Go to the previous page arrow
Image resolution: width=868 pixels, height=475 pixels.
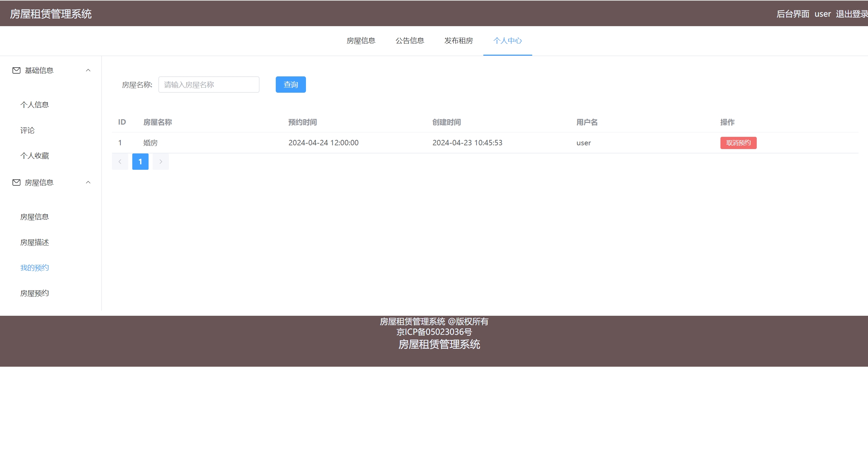pos(120,162)
